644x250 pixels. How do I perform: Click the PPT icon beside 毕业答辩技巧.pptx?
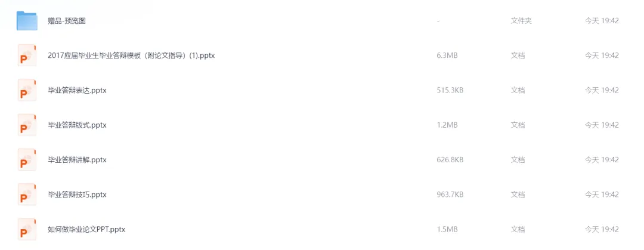[x=27, y=194]
